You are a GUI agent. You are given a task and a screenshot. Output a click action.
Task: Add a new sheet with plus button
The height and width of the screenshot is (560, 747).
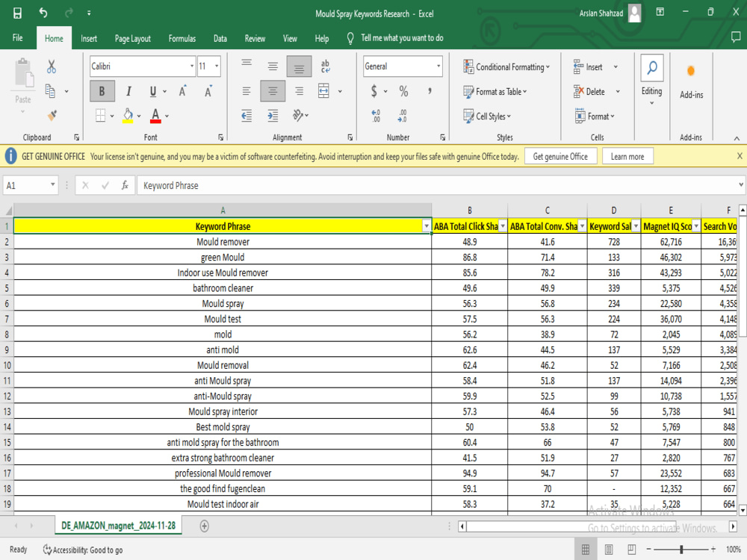click(x=204, y=526)
